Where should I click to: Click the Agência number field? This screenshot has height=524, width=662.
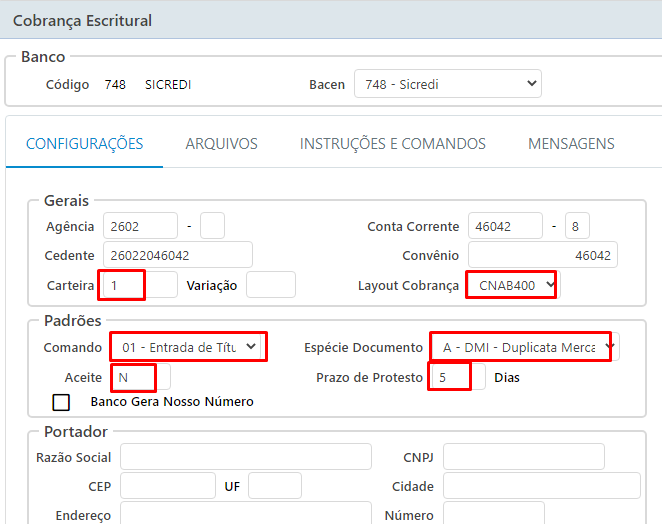(x=140, y=226)
